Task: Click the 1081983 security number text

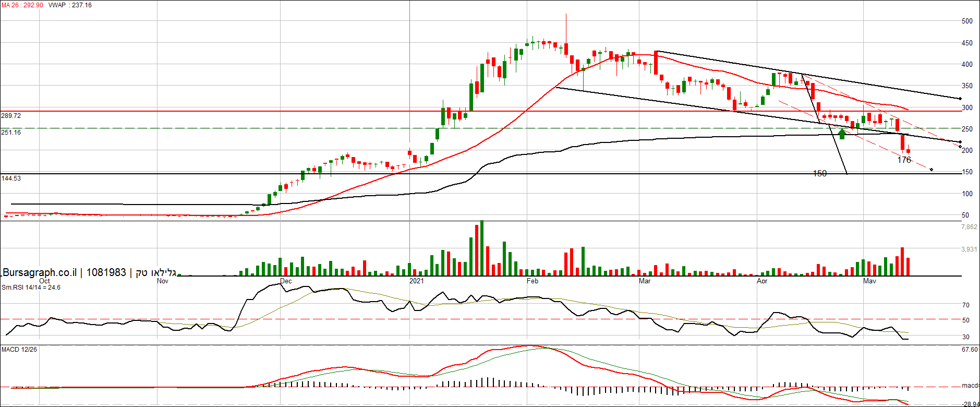Action: pos(106,272)
